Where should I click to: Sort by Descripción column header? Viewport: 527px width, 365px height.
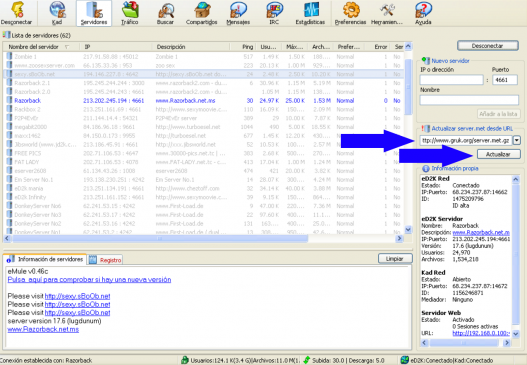191,47
